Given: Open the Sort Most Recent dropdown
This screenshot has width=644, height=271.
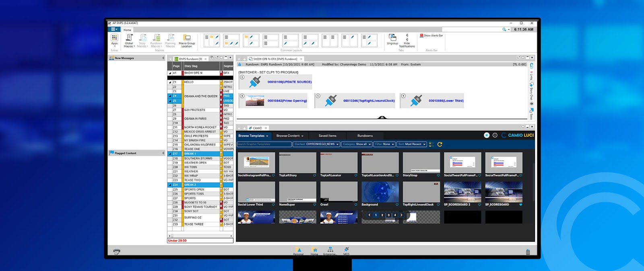Looking at the screenshot, I should tap(411, 144).
